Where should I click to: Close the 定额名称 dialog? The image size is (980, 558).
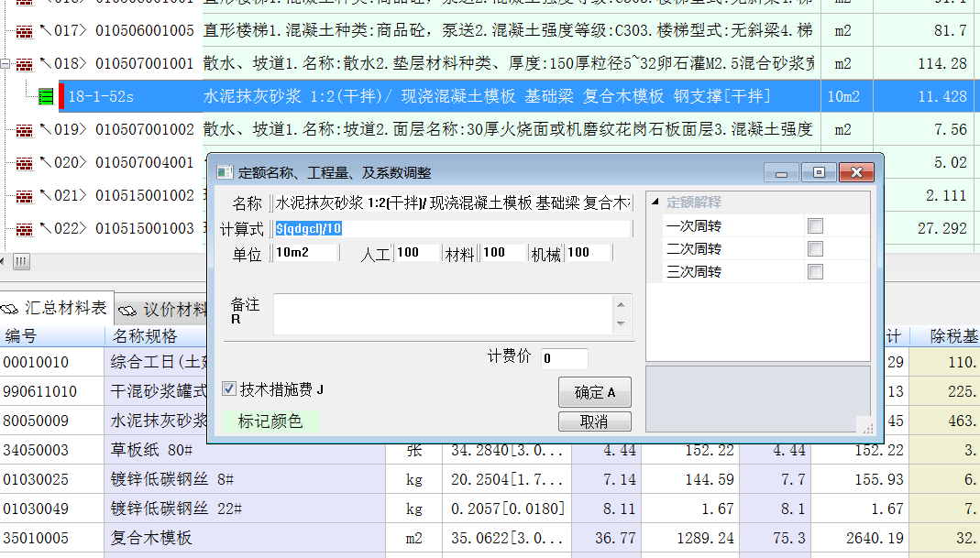(x=856, y=172)
